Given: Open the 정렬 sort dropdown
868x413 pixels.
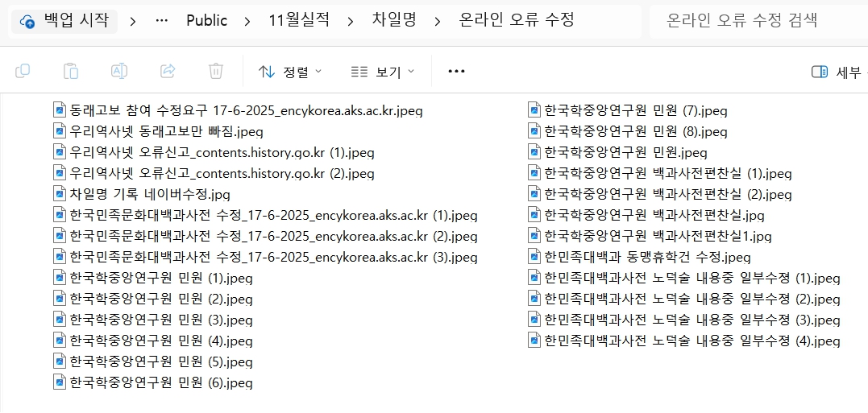Looking at the screenshot, I should pos(290,72).
